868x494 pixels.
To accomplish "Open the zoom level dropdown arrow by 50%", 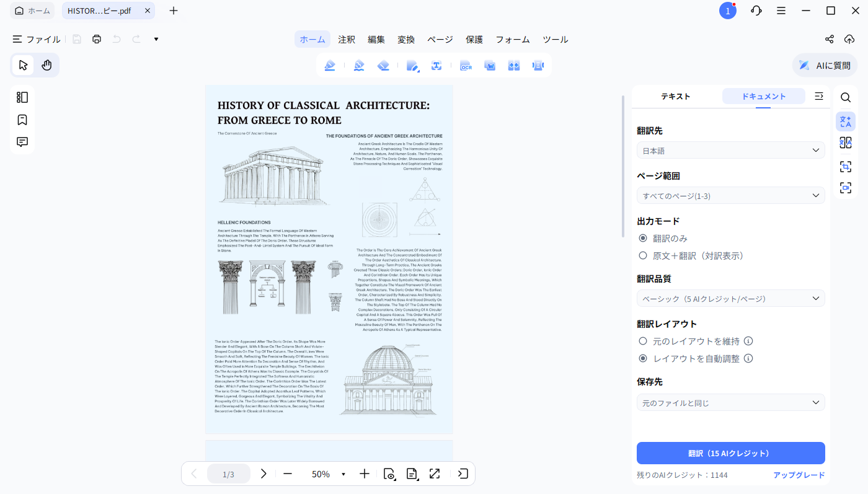I will [x=343, y=474].
